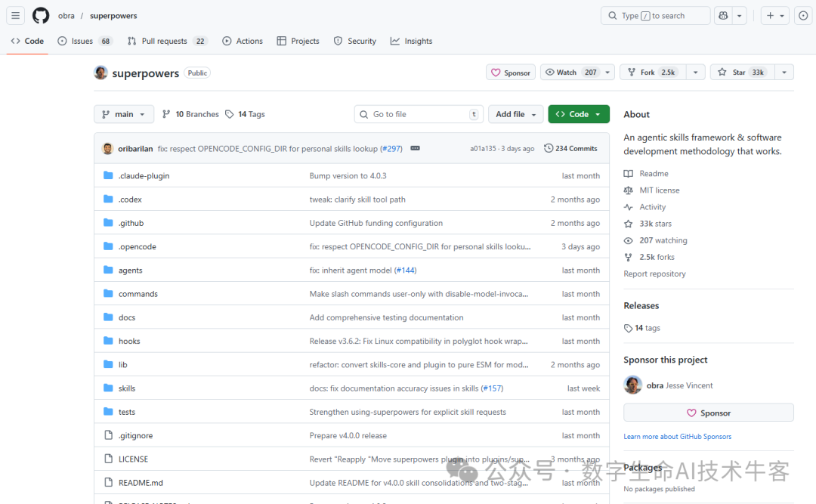Open the .codex folder

click(x=130, y=199)
